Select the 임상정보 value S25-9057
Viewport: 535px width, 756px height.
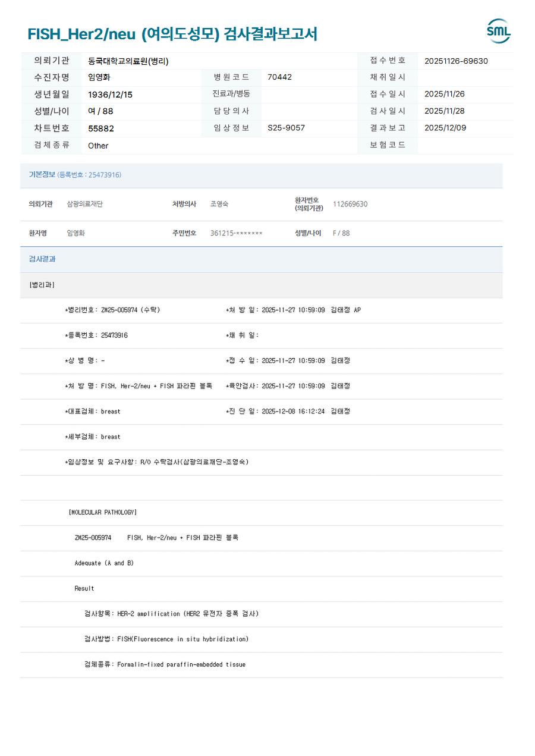(x=287, y=128)
